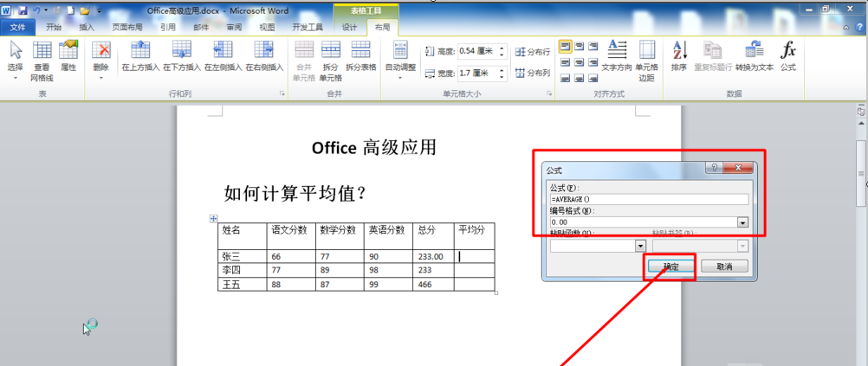Screen dimensions: 868x366
Task: Close the 公式 dialog with X
Action: (x=737, y=168)
